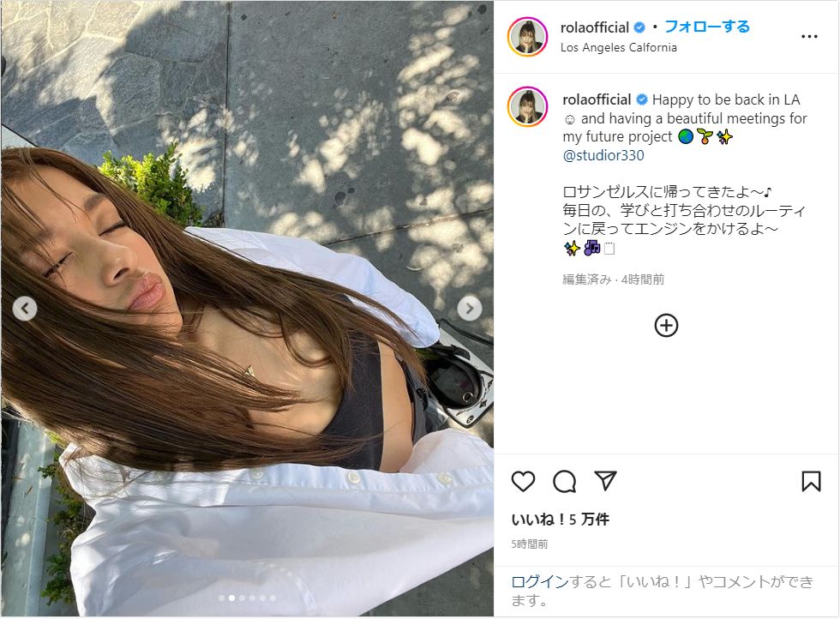840x619 pixels.
Task: Go to next photo with right arrow
Action: pos(470,308)
